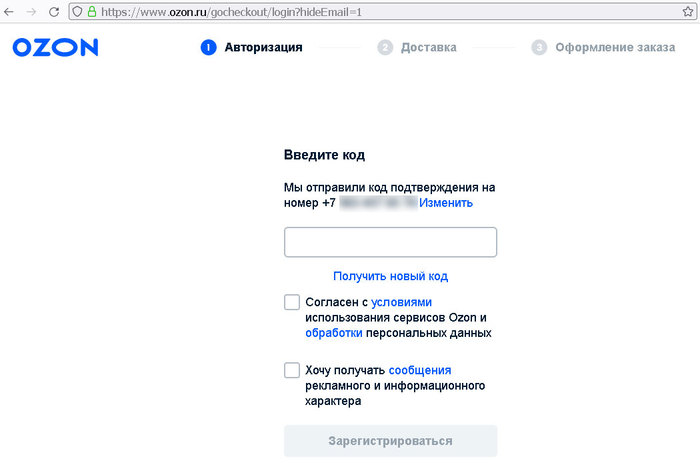
Task: Click the text Мы отправили код подтверждения на
Action: (390, 188)
